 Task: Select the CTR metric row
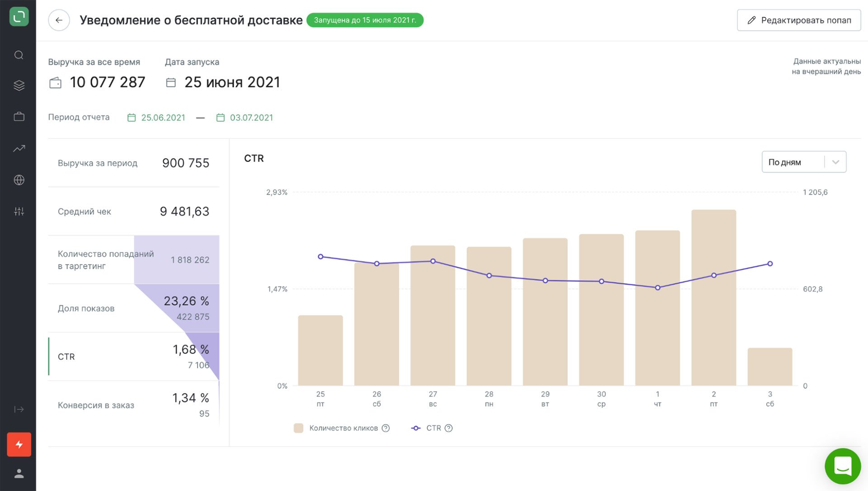(x=134, y=357)
